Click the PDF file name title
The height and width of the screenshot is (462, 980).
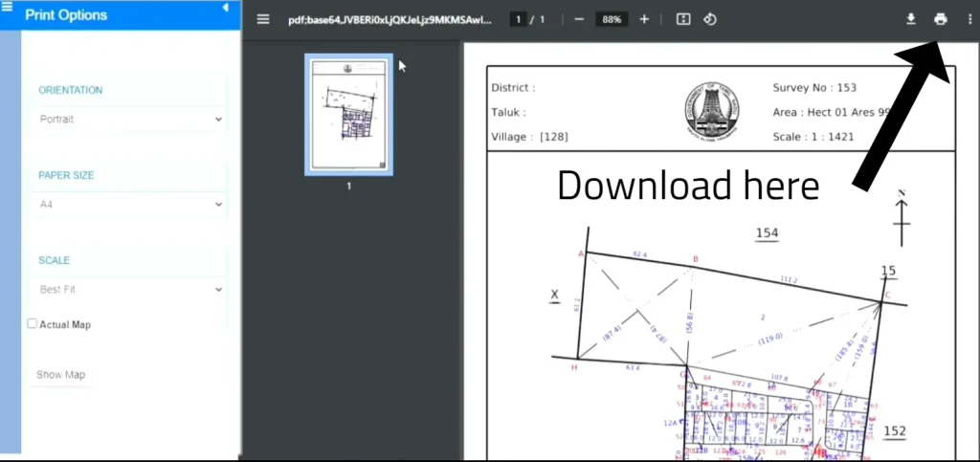point(390,20)
